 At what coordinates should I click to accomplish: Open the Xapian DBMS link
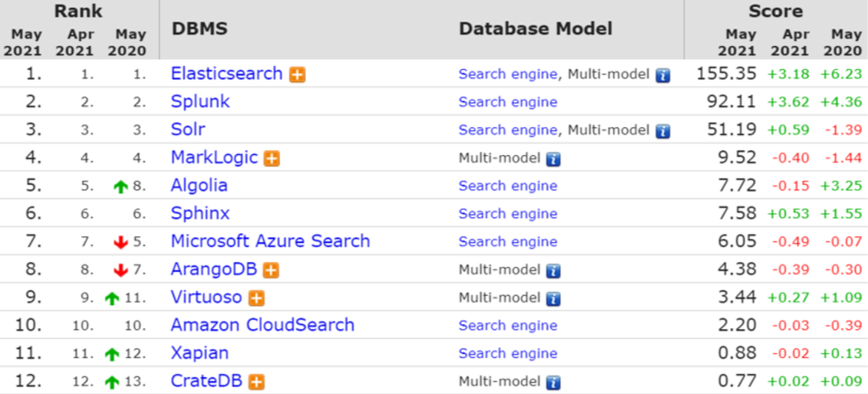click(199, 353)
